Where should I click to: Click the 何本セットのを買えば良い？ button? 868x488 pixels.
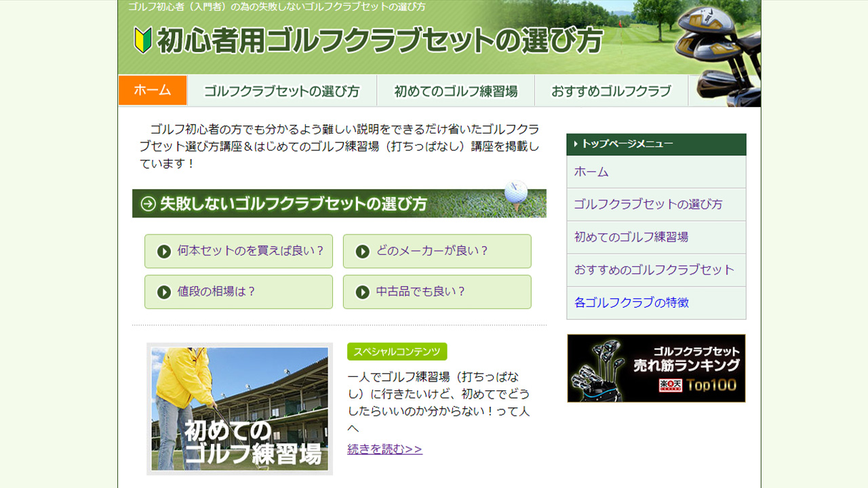(239, 251)
